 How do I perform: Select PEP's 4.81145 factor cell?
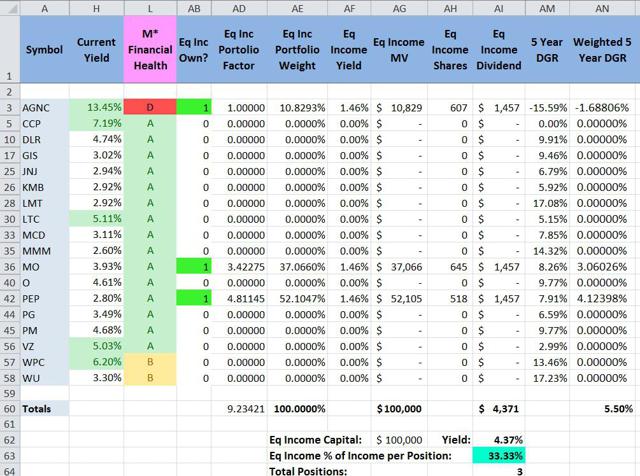point(240,299)
